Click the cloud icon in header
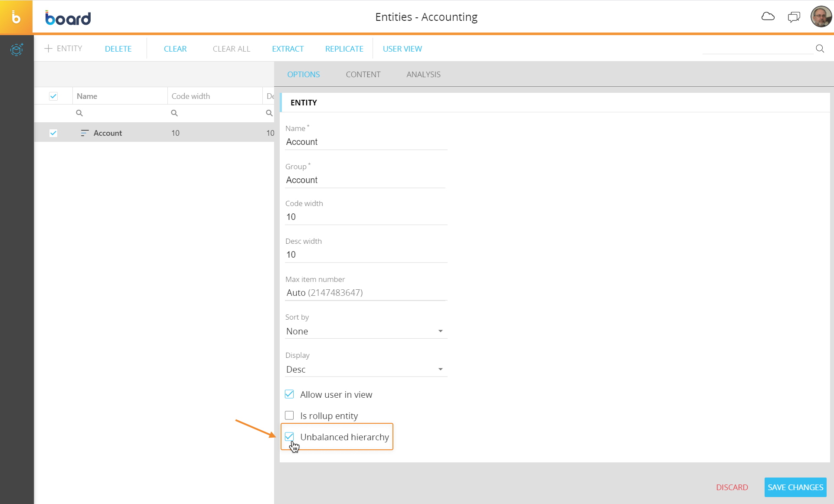The height and width of the screenshot is (504, 834). 768,16
